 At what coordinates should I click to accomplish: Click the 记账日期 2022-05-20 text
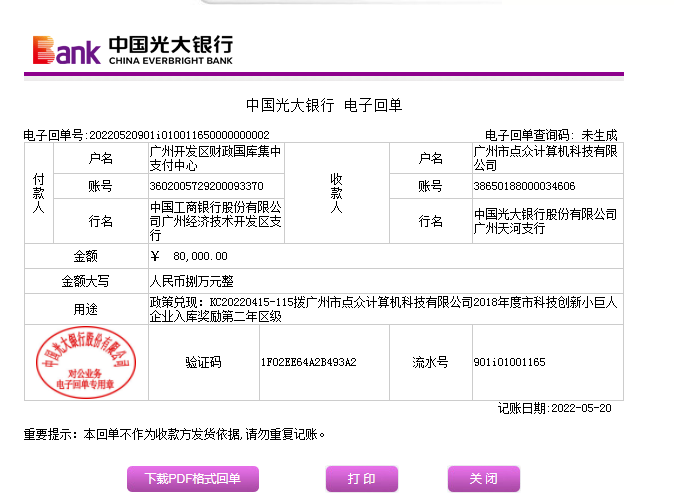click(555, 408)
